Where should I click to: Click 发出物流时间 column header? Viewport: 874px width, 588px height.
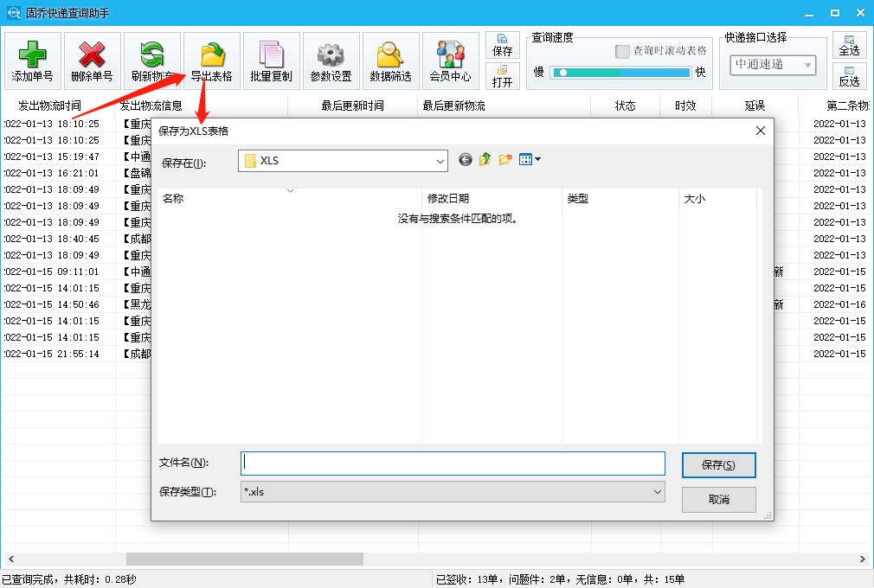(50, 105)
